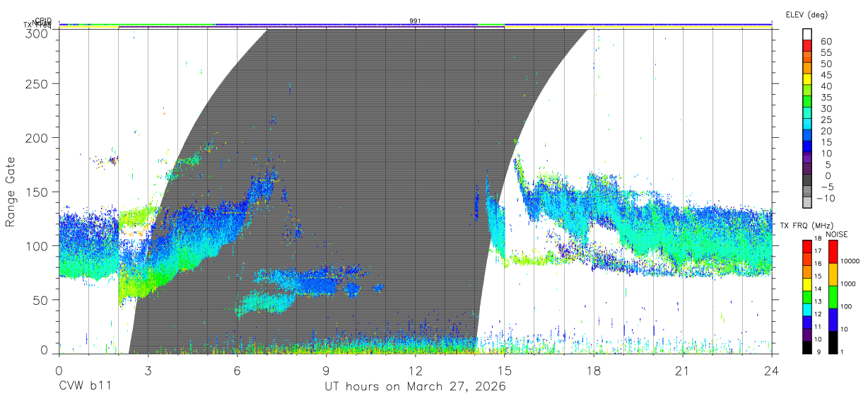Click the yellow swatch in the ELEV colorbar

point(808,80)
